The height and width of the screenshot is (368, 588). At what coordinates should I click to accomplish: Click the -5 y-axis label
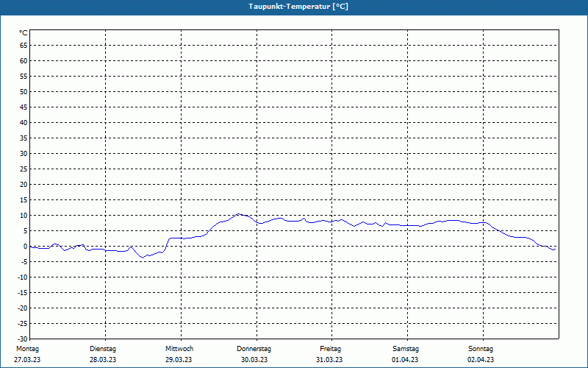pyautogui.click(x=24, y=262)
